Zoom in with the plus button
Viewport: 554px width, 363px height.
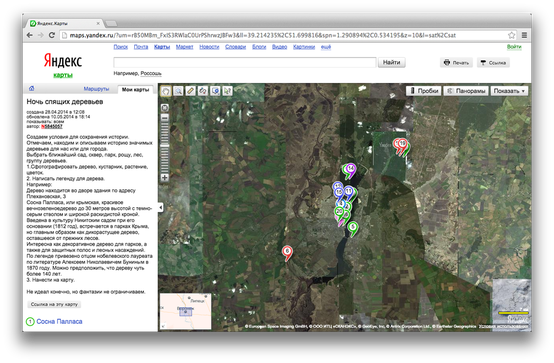165,177
